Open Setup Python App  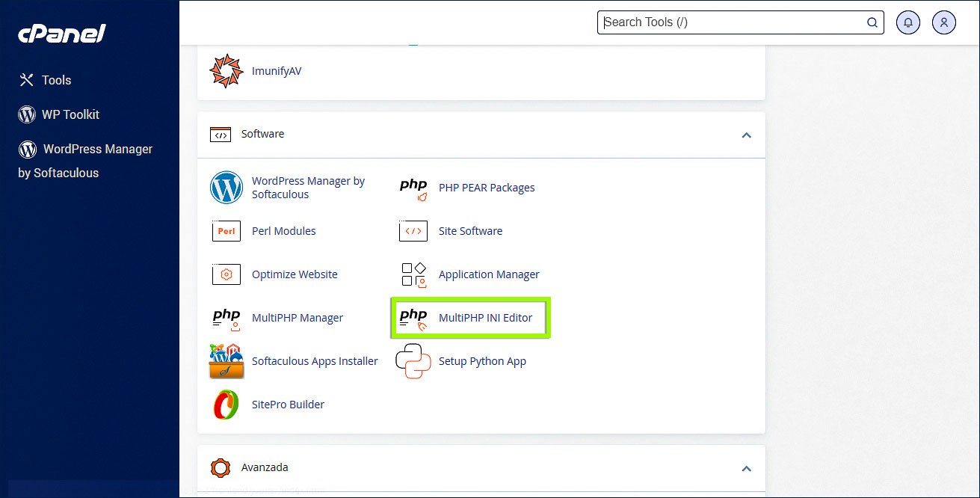click(x=482, y=360)
